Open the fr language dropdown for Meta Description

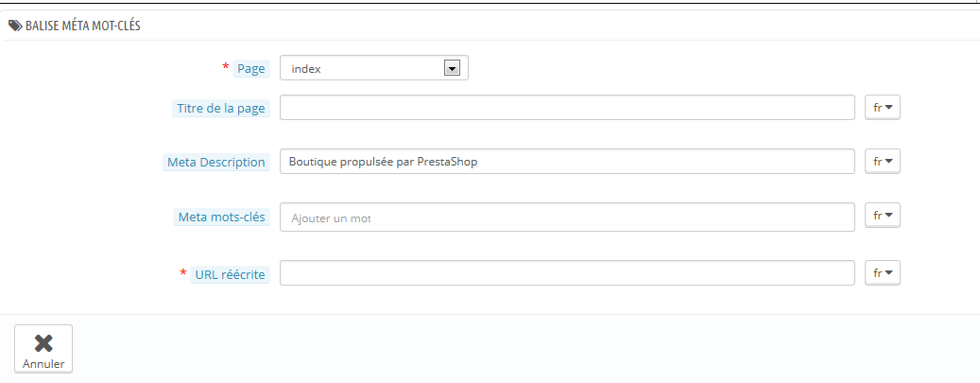tap(883, 162)
